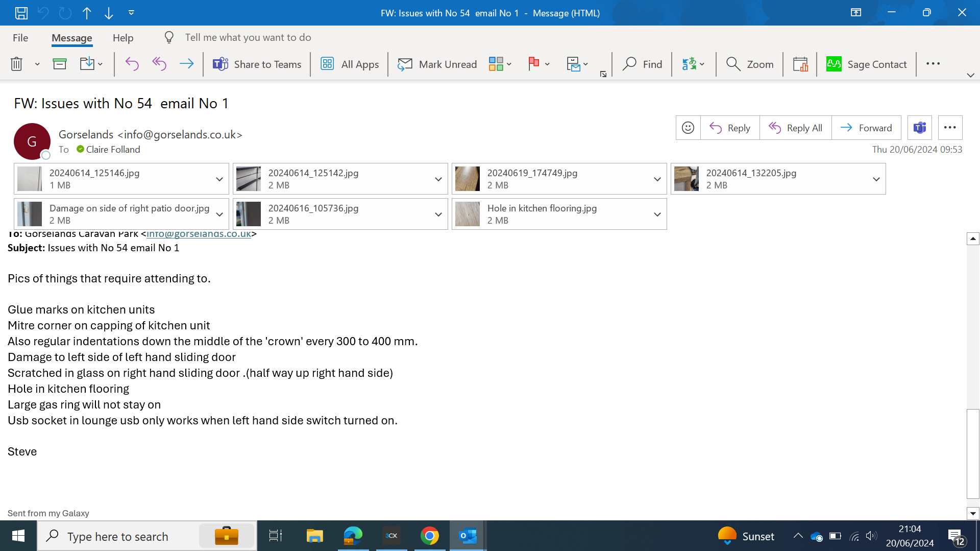
Task: Show more ribbon commands ellipsis
Action: tap(933, 64)
